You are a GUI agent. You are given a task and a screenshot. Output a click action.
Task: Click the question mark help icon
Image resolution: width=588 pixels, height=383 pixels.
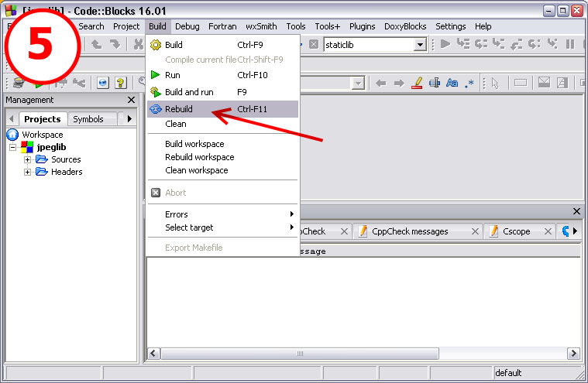click(120, 83)
